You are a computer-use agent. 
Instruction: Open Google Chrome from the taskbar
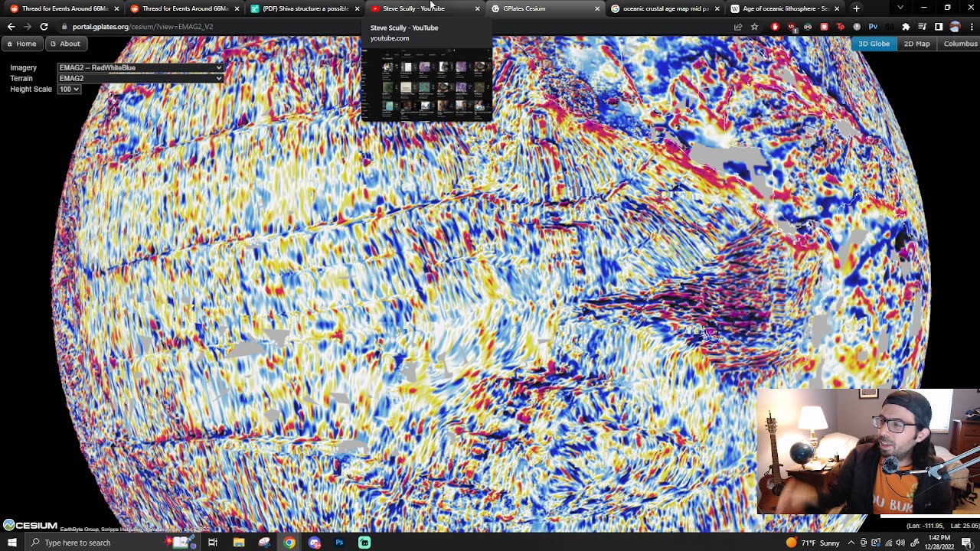click(x=289, y=543)
